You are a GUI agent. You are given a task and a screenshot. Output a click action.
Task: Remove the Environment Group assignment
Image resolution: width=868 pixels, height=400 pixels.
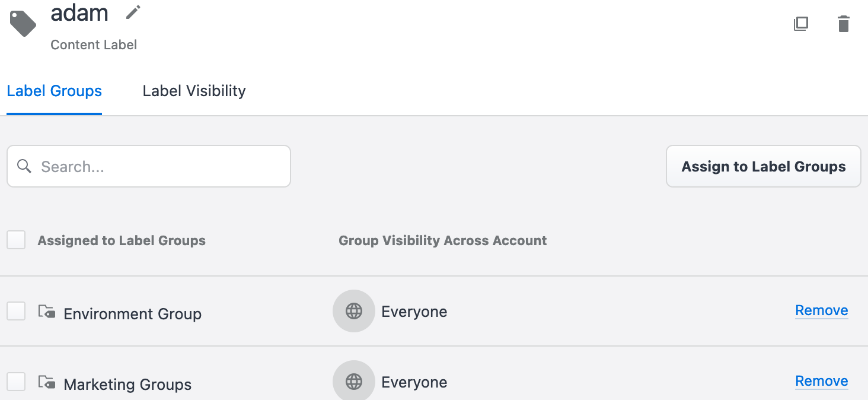point(821,310)
